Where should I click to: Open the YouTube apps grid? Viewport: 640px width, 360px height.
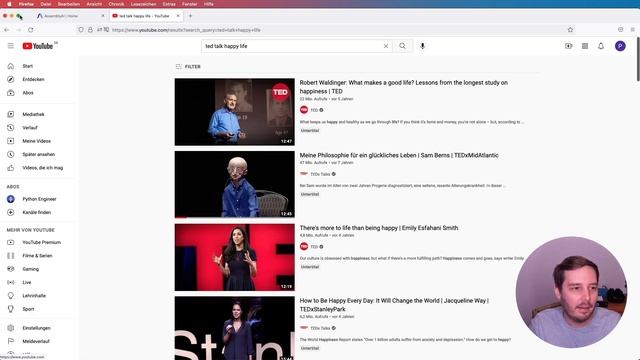[585, 46]
